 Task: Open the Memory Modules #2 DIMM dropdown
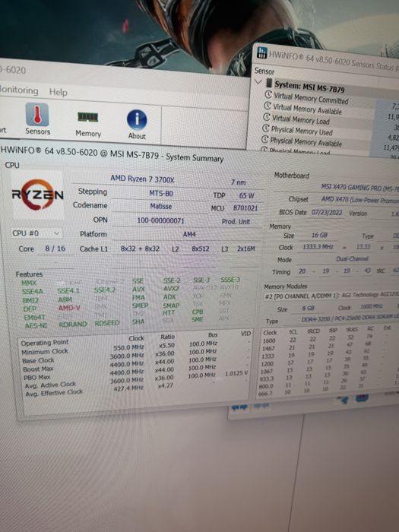point(331,296)
